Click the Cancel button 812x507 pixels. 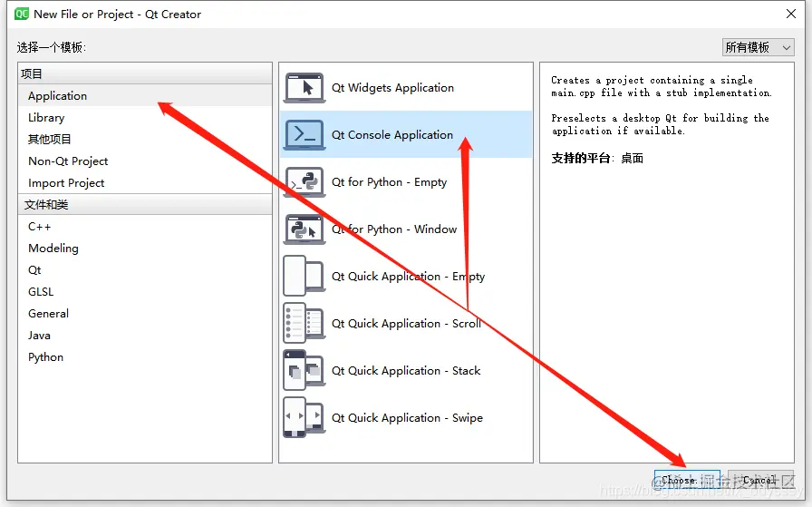coord(760,480)
